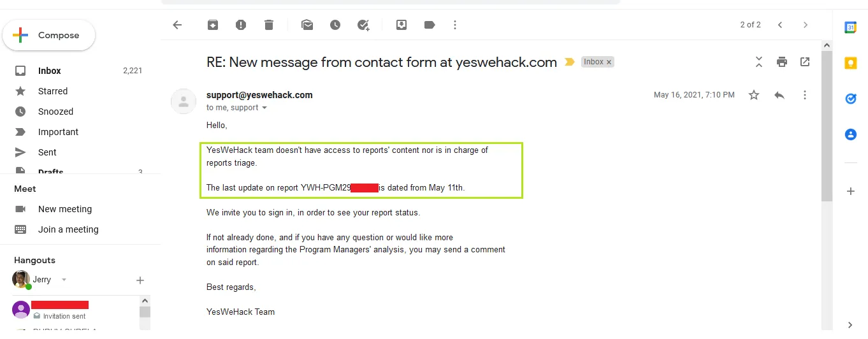The width and height of the screenshot is (868, 339).
Task: Open email in new window
Action: click(805, 62)
